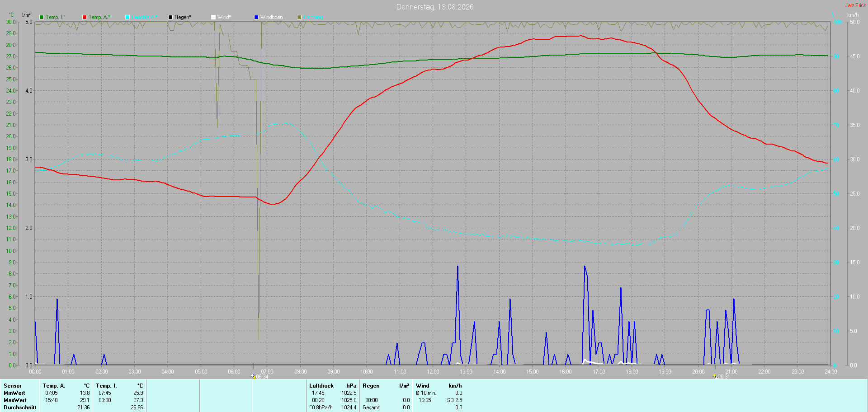Click the 06:34 sunrise marker on the time axis
Screen dimensions: 868x412
pyautogui.click(x=259, y=376)
